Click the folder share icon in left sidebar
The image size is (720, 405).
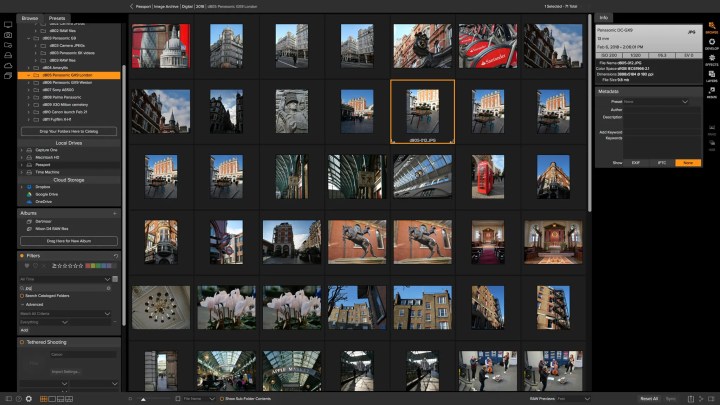[x=8, y=45]
